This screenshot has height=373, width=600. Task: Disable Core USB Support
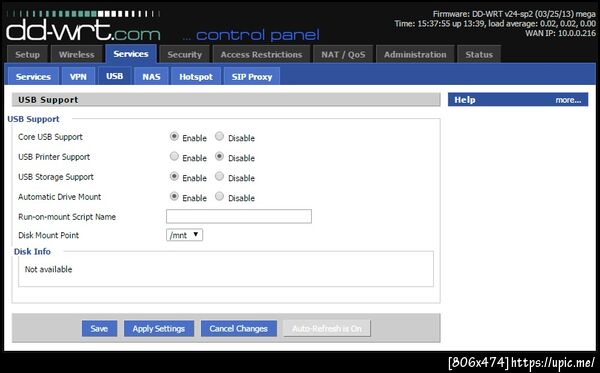[219, 136]
